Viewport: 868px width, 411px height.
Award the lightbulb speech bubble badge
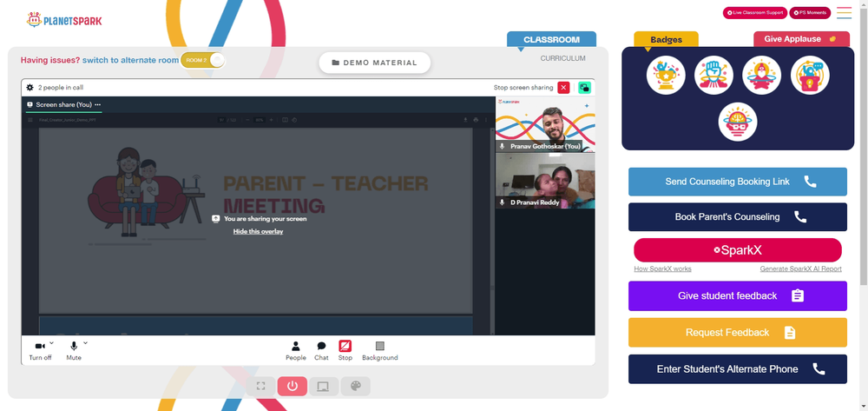pyautogui.click(x=810, y=76)
